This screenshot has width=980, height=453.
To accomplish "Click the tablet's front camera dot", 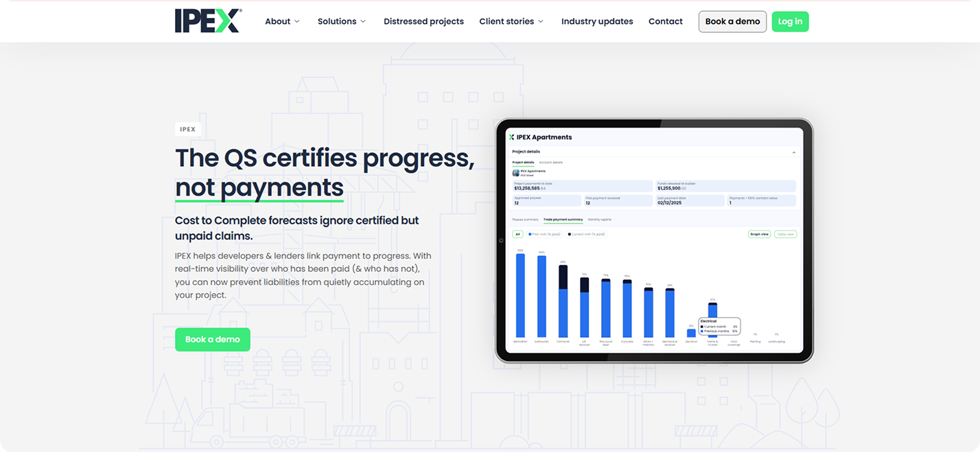I will pyautogui.click(x=500, y=240).
